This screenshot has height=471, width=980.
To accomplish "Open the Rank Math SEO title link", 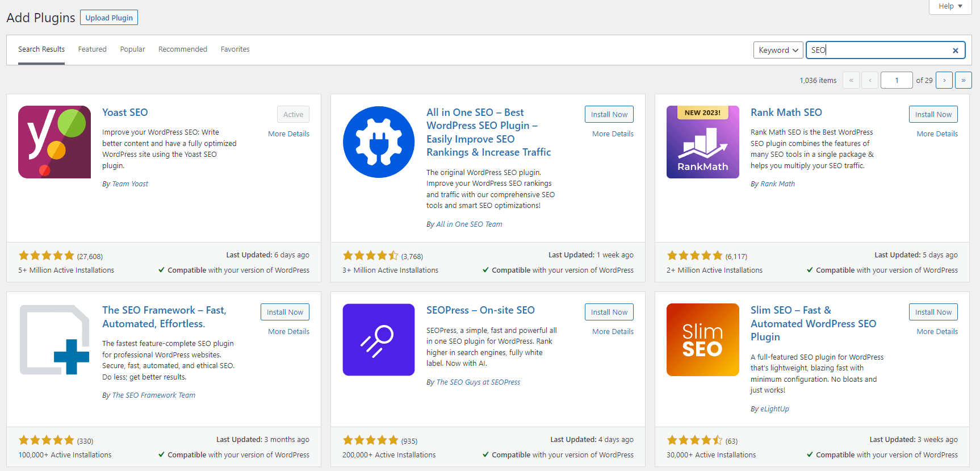I will click(786, 112).
